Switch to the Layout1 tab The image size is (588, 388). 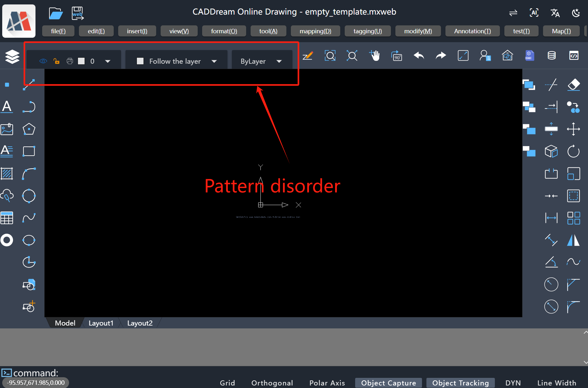101,323
